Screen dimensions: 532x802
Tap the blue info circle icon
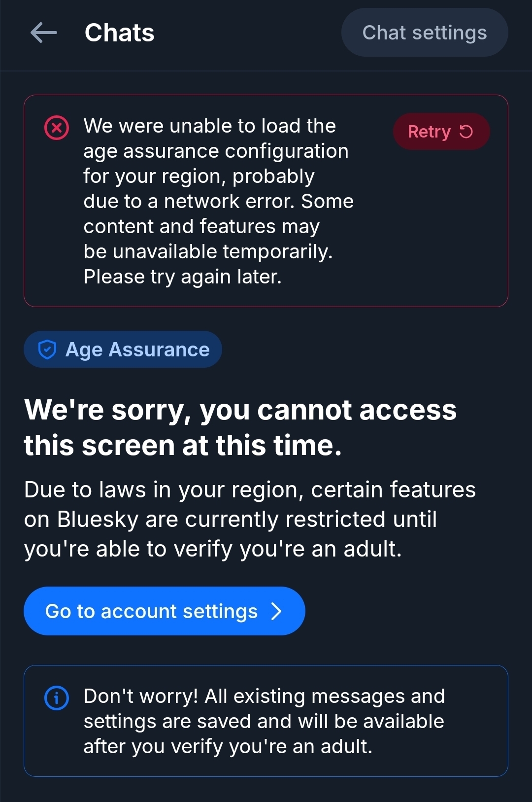[57, 698]
